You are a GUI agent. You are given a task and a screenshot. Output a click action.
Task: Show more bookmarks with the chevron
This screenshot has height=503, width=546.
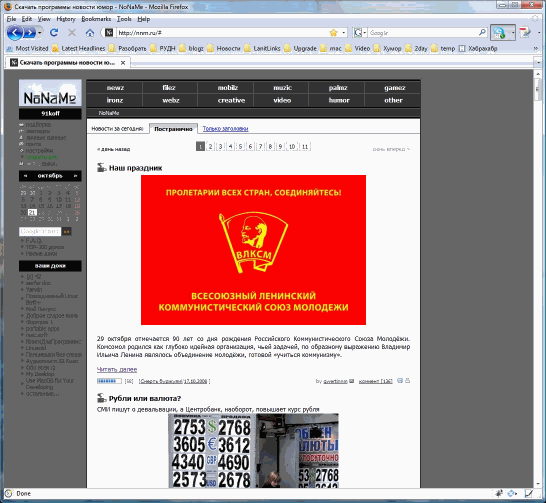536,48
